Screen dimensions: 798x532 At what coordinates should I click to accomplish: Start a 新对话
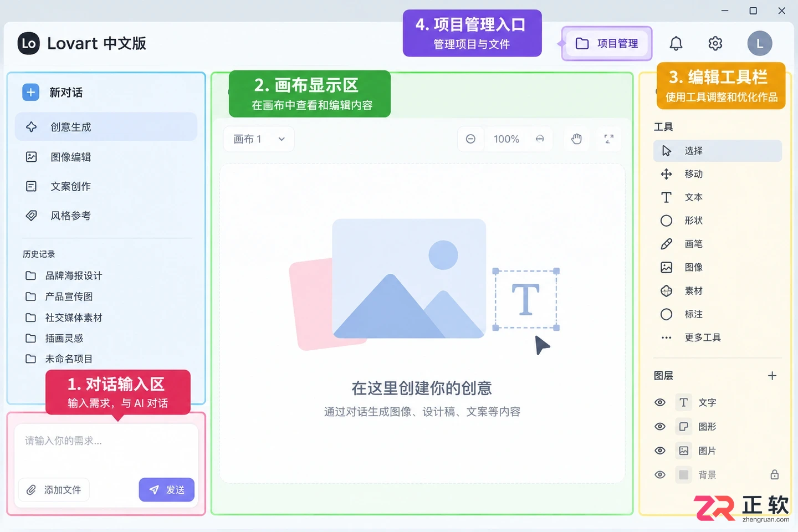click(x=53, y=93)
